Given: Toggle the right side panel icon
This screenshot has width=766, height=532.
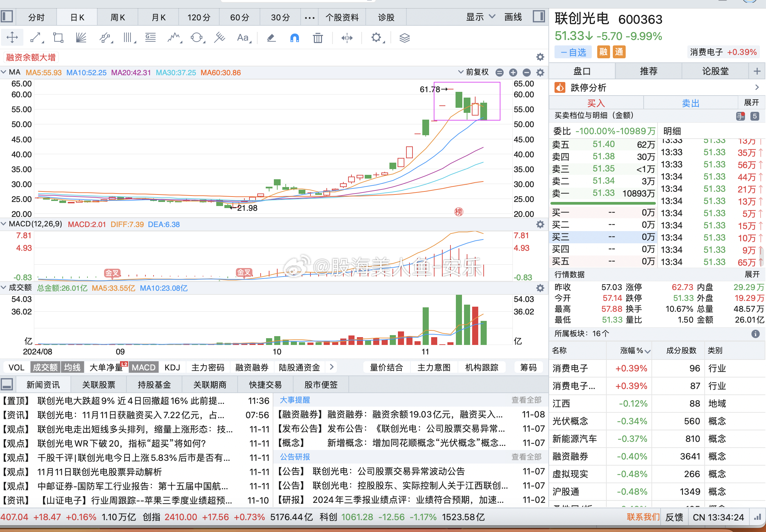Looking at the screenshot, I should pyautogui.click(x=539, y=17).
